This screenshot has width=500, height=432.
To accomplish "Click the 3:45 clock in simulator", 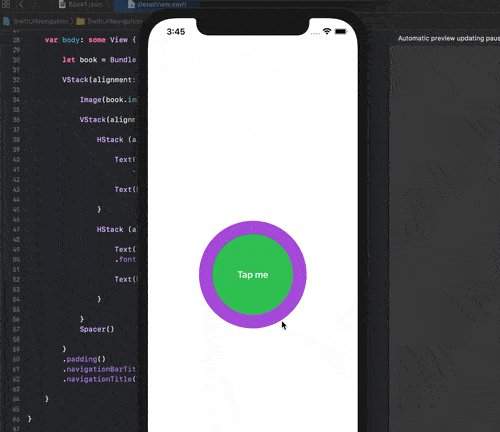I will [176, 32].
